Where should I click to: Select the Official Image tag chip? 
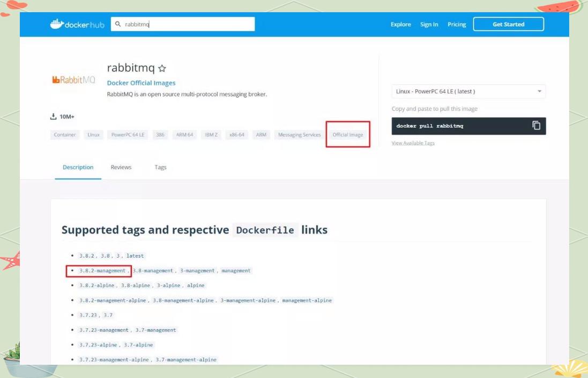(348, 134)
